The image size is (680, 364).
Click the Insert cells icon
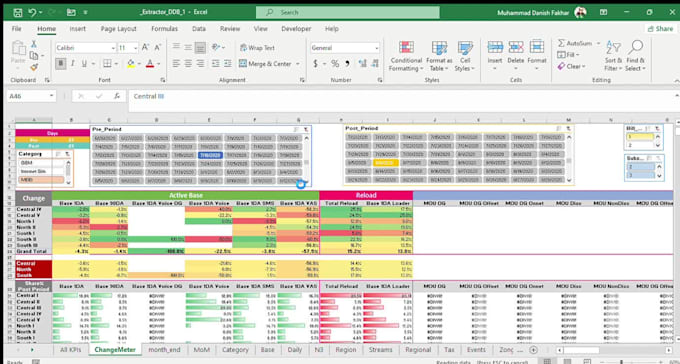point(495,47)
